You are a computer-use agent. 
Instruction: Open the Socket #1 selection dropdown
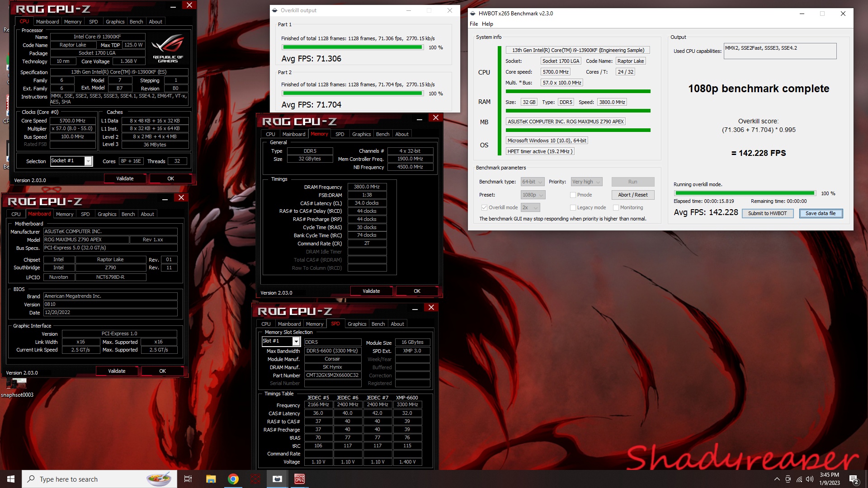[x=71, y=161]
